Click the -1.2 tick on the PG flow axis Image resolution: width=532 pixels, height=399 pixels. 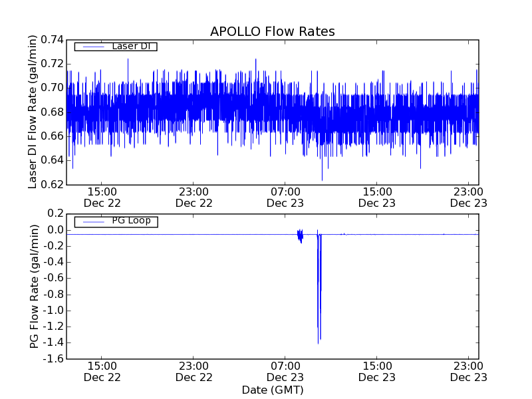(53, 327)
